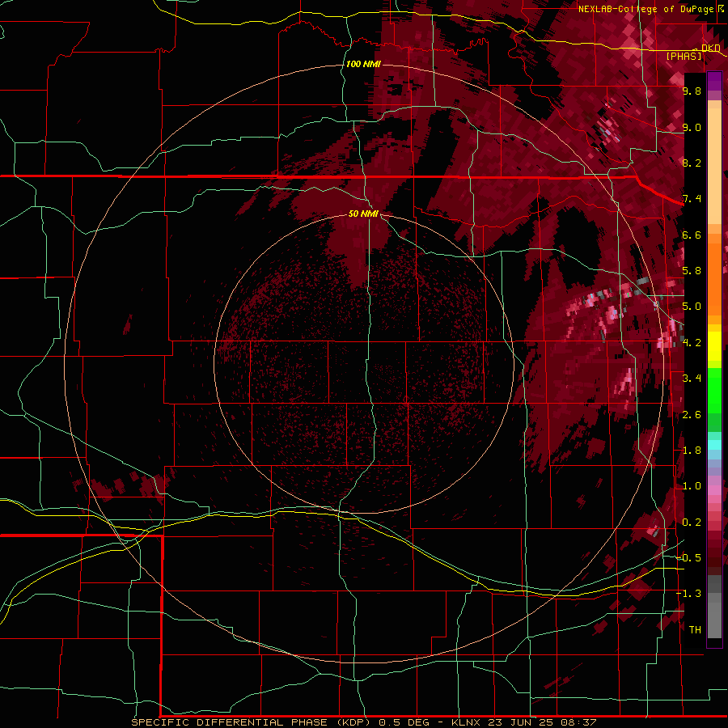Click the 0.2 value on color scale
This screenshot has height=728, width=728.
692,523
